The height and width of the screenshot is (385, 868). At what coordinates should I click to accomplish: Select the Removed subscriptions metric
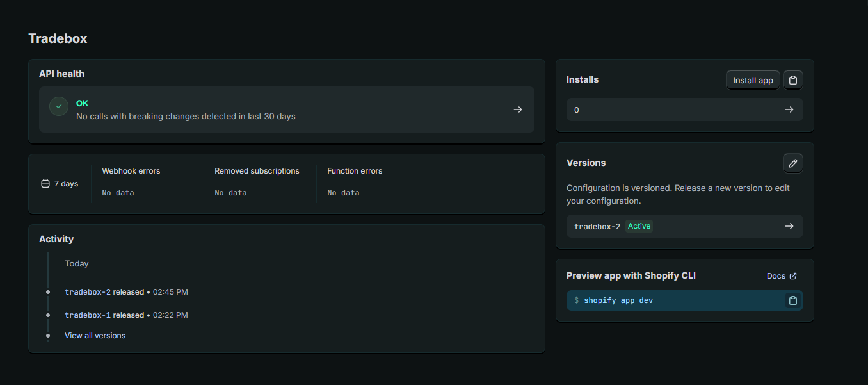[x=257, y=171]
